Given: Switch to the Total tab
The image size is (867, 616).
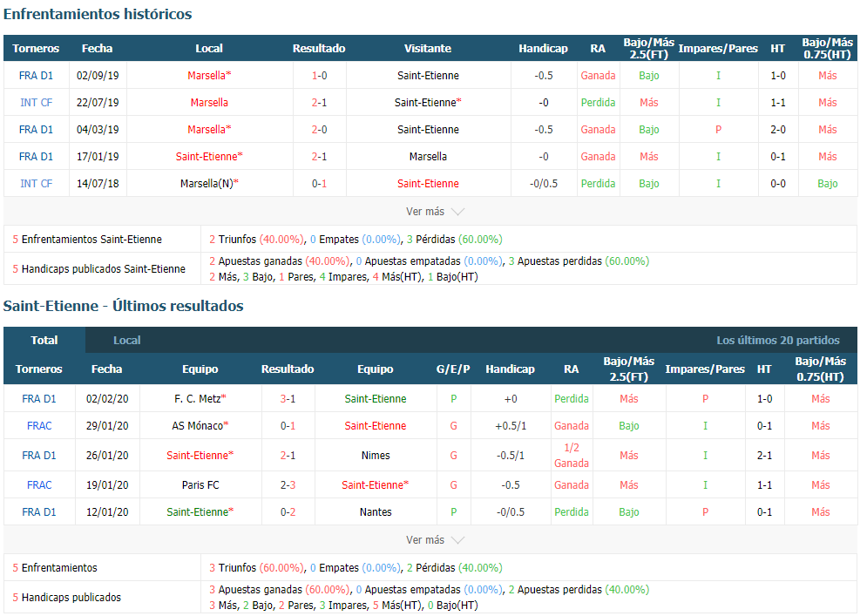Looking at the screenshot, I should click(x=44, y=340).
